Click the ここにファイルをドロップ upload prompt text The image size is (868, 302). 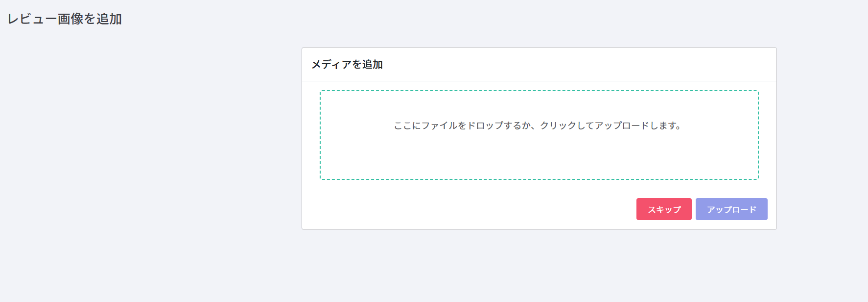coord(538,126)
